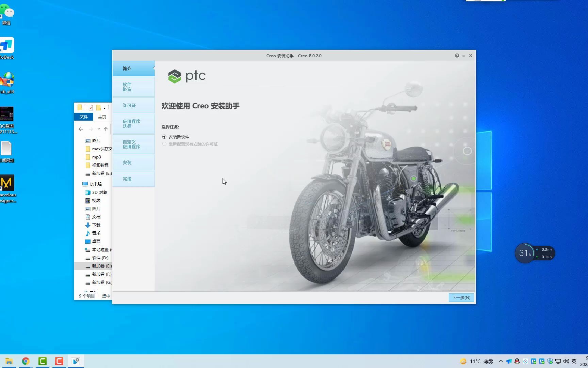Click the Creo installer taskbar icon
The image size is (588, 368).
click(x=76, y=361)
